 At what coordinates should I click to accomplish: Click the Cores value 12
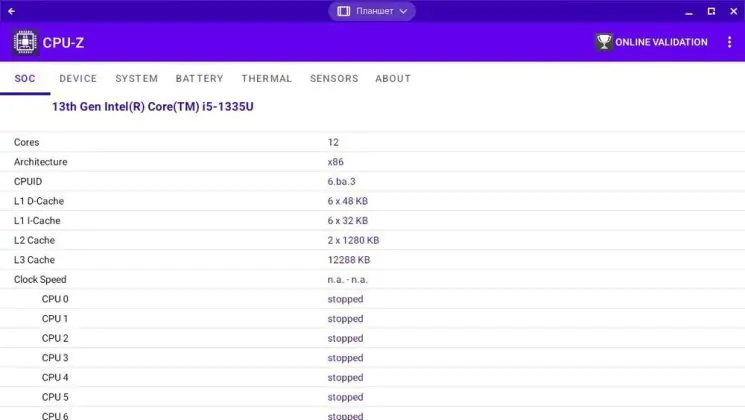coord(333,142)
